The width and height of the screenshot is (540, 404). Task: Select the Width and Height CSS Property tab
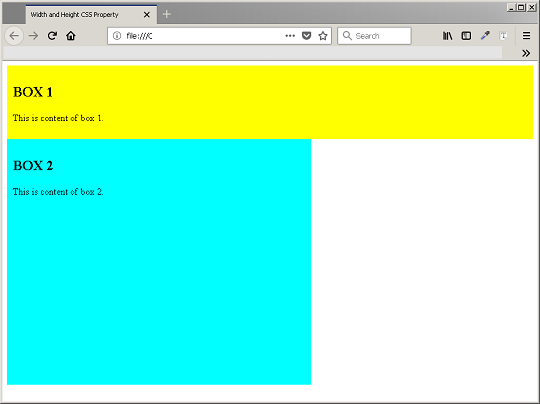pyautogui.click(x=91, y=14)
